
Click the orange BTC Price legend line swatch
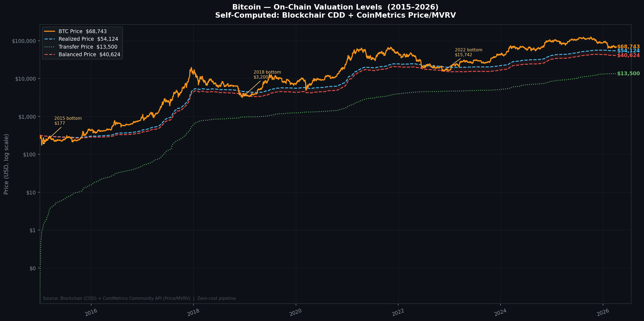coord(49,32)
